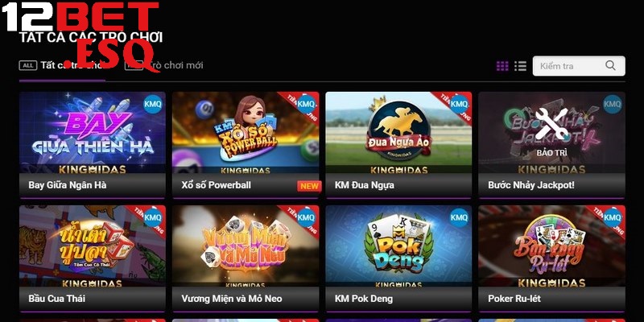Viewport: 644px width, 322px height.
Task: Launch the Đua Ngựa Ảo horse racing thumbnail
Action: [x=398, y=132]
